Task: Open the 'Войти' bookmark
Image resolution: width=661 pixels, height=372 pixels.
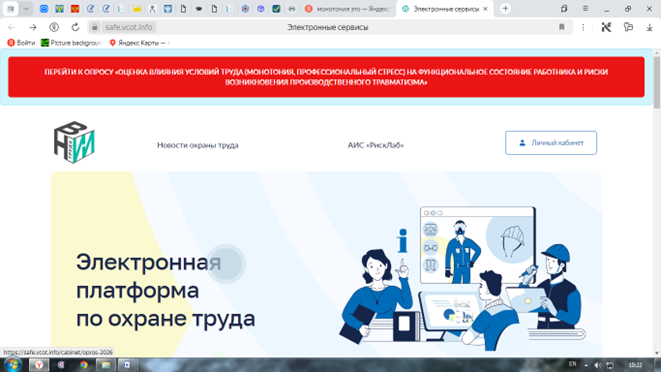Action: pyautogui.click(x=21, y=43)
